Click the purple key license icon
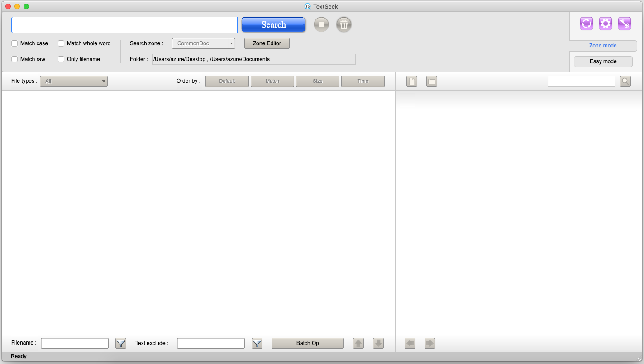This screenshot has height=364, width=644. click(624, 24)
